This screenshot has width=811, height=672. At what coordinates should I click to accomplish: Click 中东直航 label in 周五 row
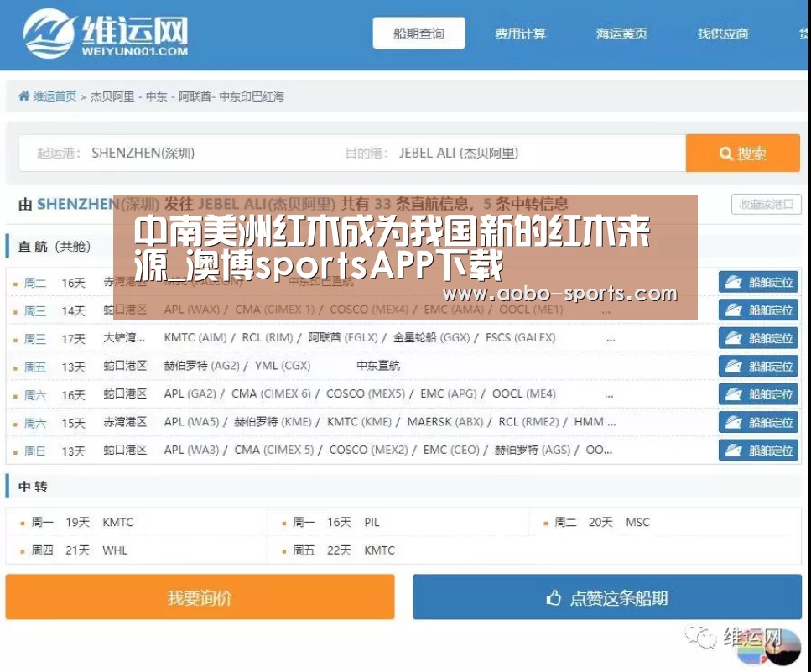(x=378, y=366)
